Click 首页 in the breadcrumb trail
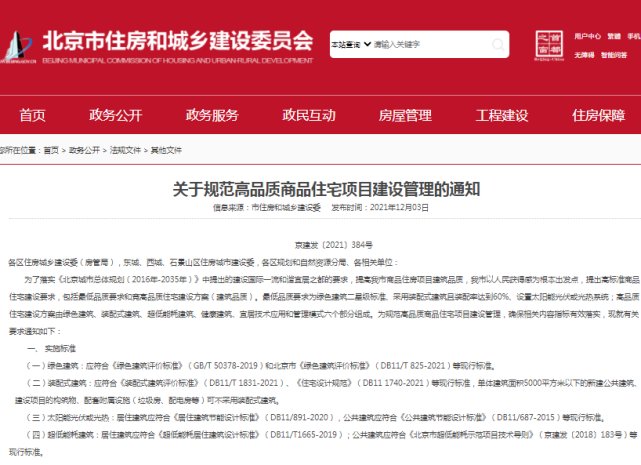The height and width of the screenshot is (465, 641). (x=51, y=150)
